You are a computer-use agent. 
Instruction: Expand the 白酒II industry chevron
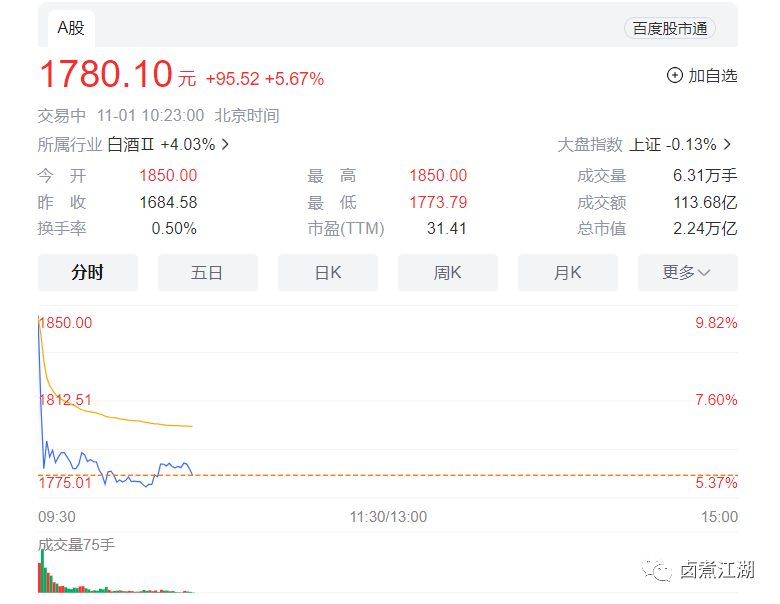(226, 145)
